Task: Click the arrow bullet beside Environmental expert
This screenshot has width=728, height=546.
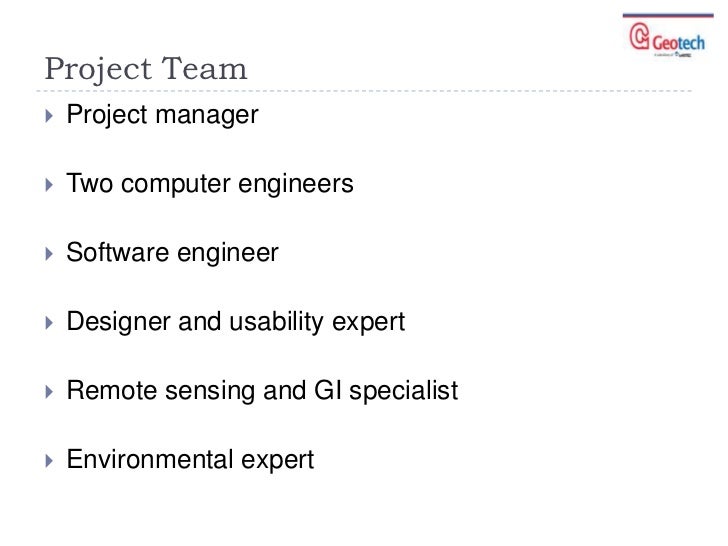Action: [x=49, y=461]
